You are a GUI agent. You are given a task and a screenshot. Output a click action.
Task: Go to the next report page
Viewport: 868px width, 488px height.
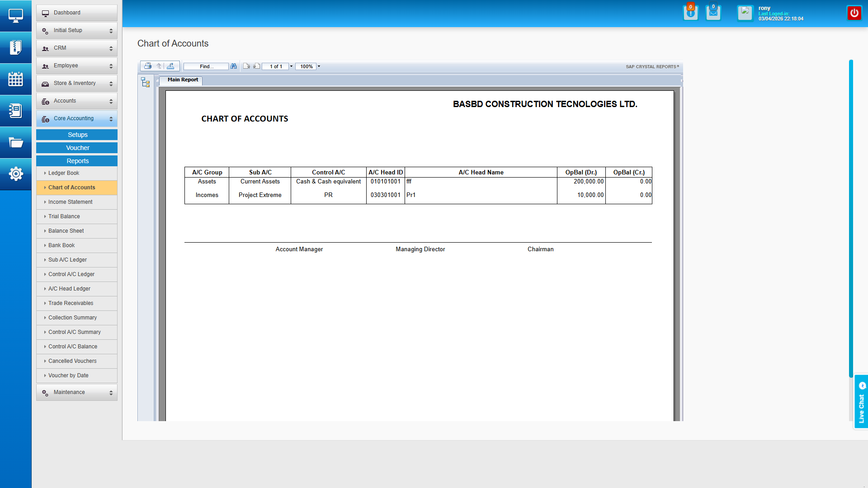(256, 66)
